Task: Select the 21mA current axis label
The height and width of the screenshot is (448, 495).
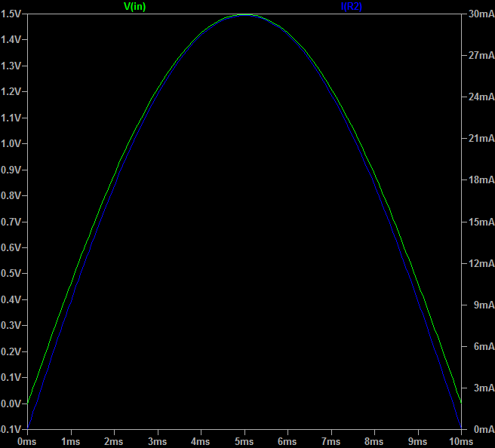Action: click(481, 139)
